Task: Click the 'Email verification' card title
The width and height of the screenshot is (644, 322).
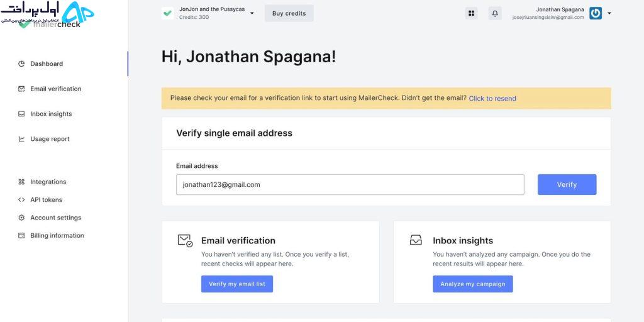Action: tap(238, 241)
